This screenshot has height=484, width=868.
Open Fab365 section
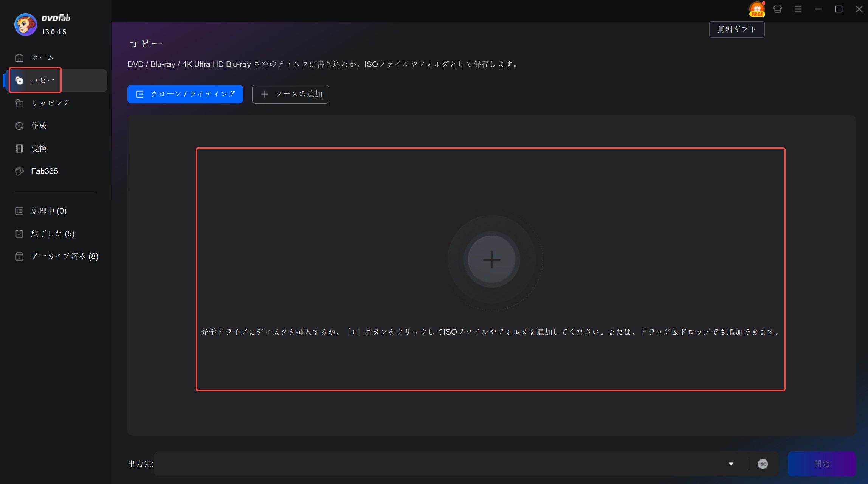coord(44,171)
